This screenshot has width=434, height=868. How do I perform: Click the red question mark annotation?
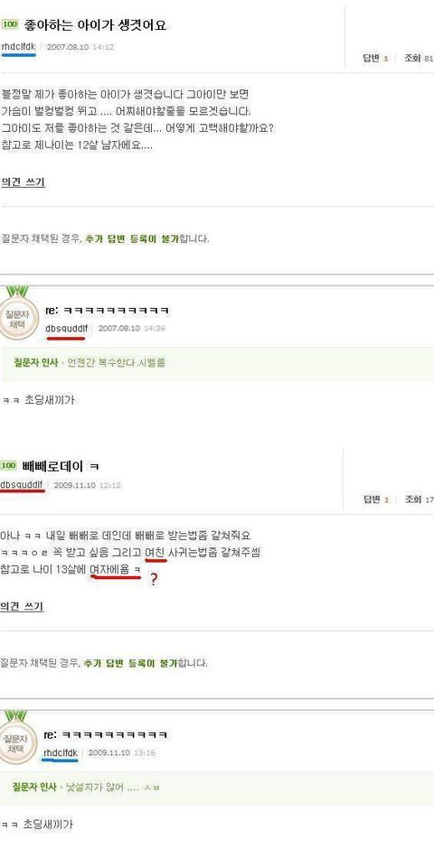point(154,581)
